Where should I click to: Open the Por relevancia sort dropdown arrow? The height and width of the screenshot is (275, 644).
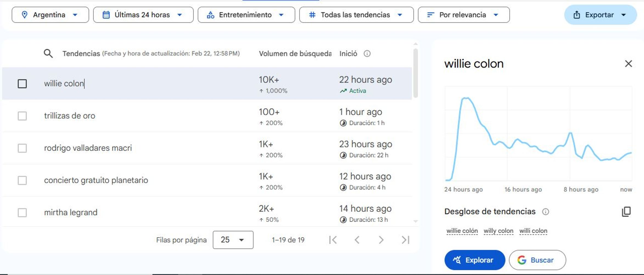pyautogui.click(x=496, y=15)
